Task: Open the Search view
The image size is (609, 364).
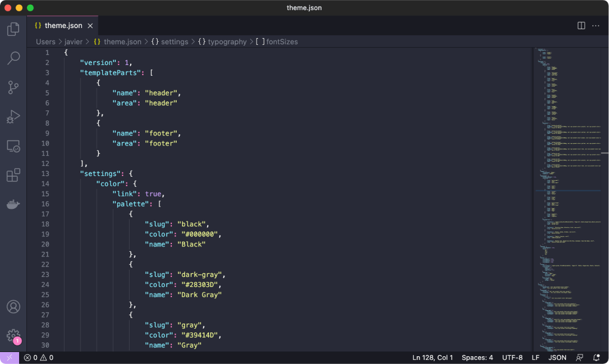Action: click(13, 58)
